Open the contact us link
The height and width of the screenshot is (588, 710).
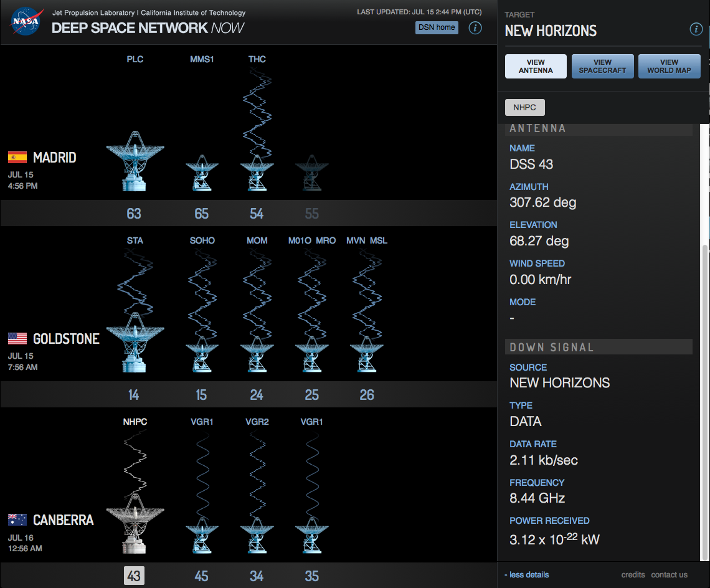coord(670,575)
